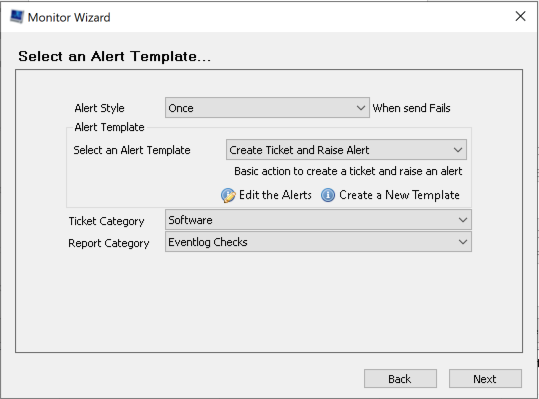Return to previous step with Back

click(x=400, y=379)
